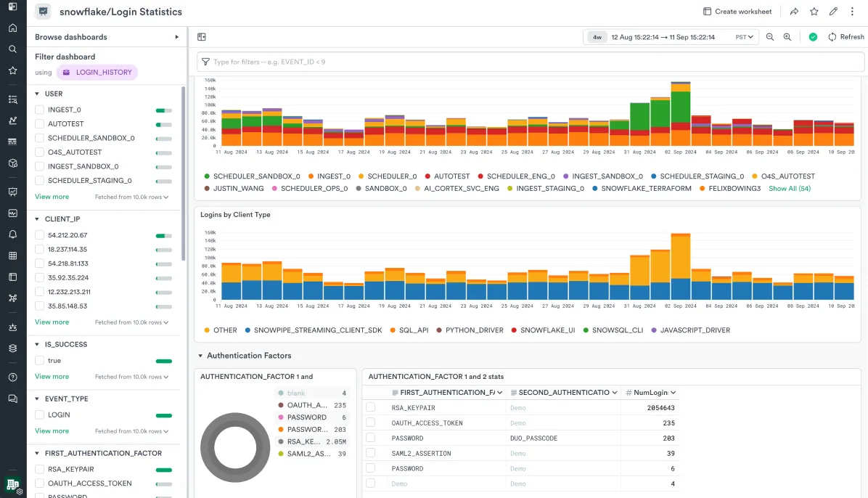Open the PST timezone dropdown
The image size is (868, 498).
click(x=744, y=37)
